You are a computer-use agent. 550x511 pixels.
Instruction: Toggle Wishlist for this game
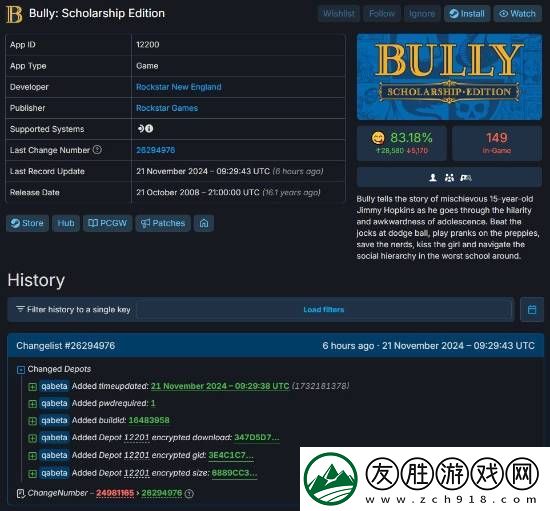click(x=339, y=14)
